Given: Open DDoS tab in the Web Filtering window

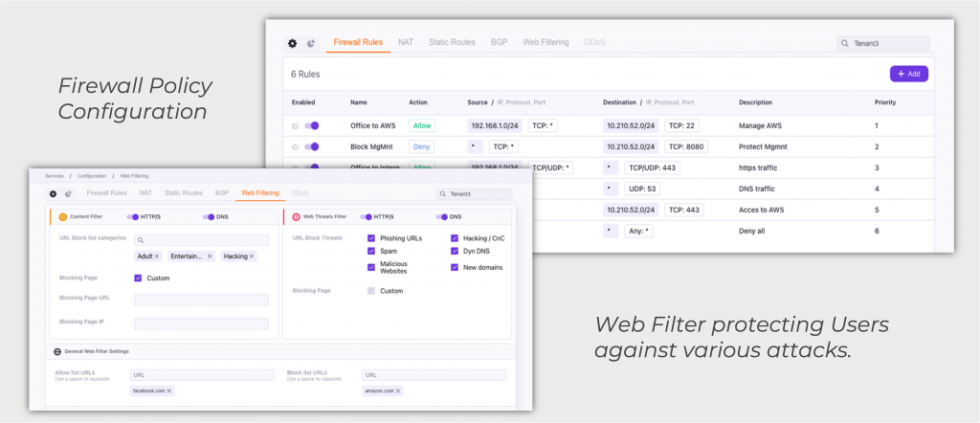Looking at the screenshot, I should click(300, 193).
